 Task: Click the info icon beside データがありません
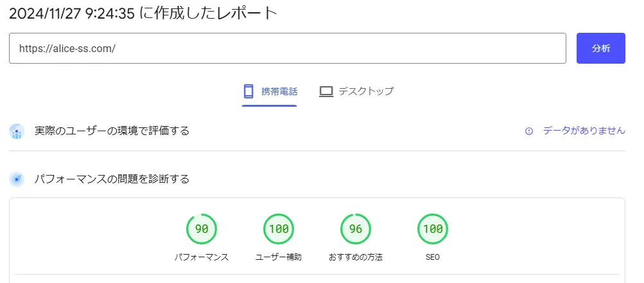click(x=529, y=131)
